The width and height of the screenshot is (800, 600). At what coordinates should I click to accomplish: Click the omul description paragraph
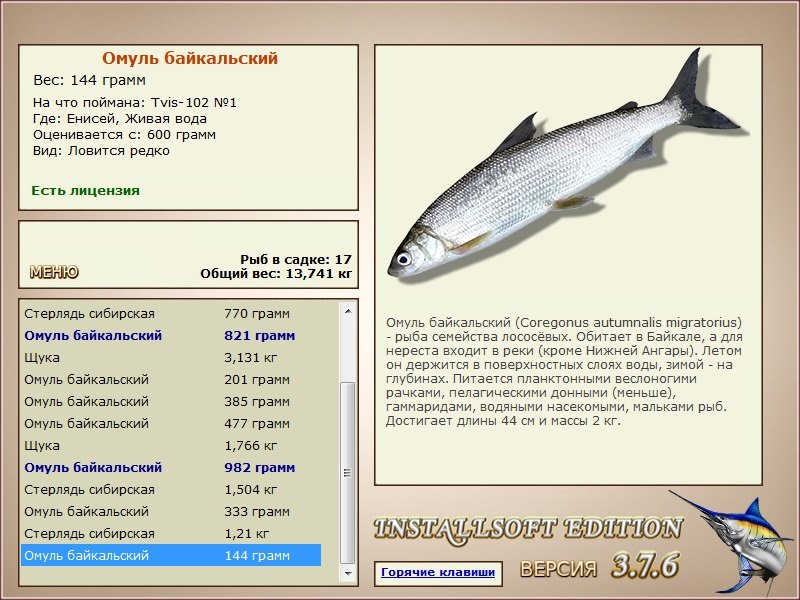pyautogui.click(x=564, y=371)
